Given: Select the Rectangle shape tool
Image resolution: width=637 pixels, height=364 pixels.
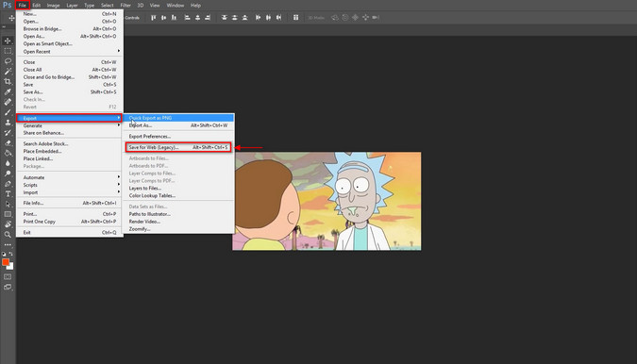Looking at the screenshot, I should pyautogui.click(x=8, y=214).
